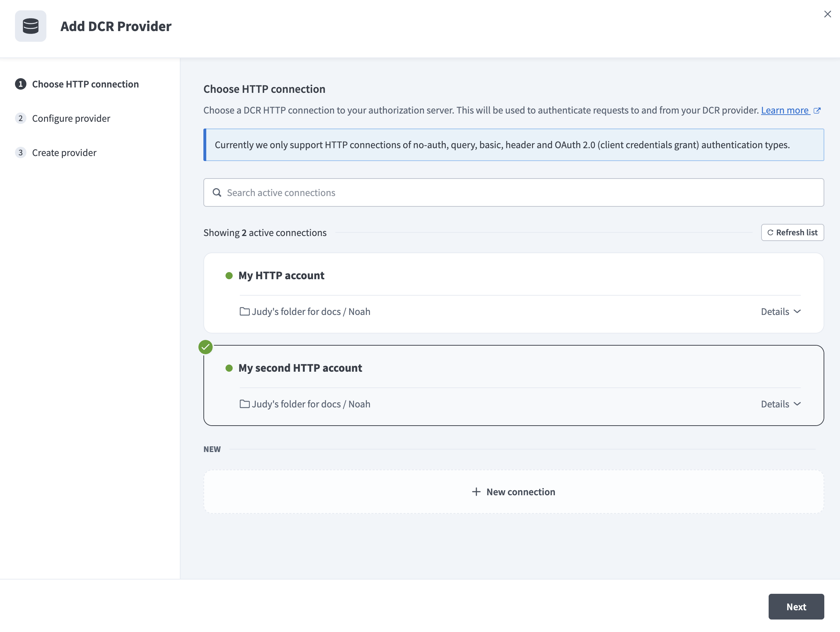Click "Judy's folder for docs / Noah" under My HTTP account
Screen dimensions: 840x632
[311, 312]
